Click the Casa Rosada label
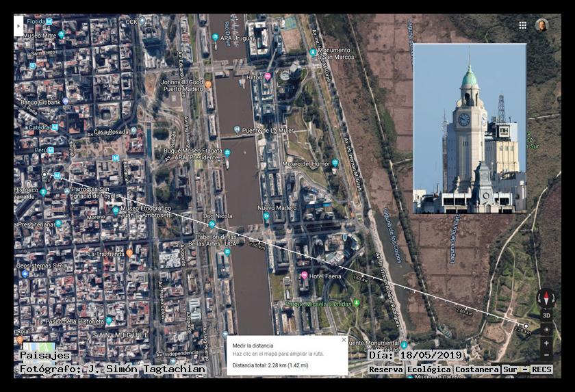Viewport: 575px width, 392px height. [111, 131]
